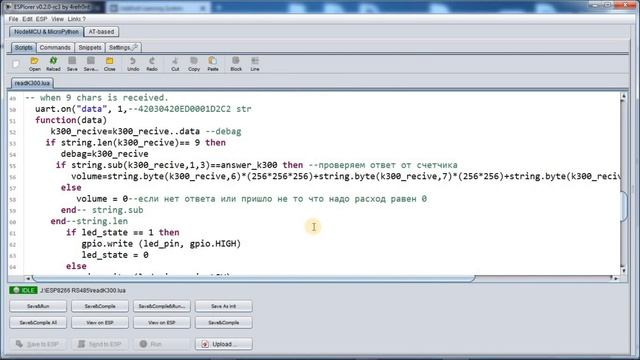Click the line "end--string.len"
The height and width of the screenshot is (360, 640).
click(89, 221)
